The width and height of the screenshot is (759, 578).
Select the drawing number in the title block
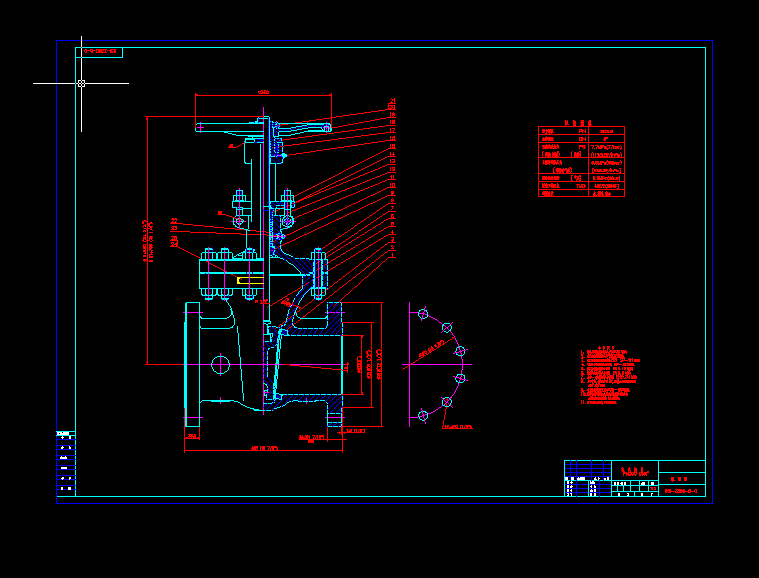pyautogui.click(x=681, y=491)
